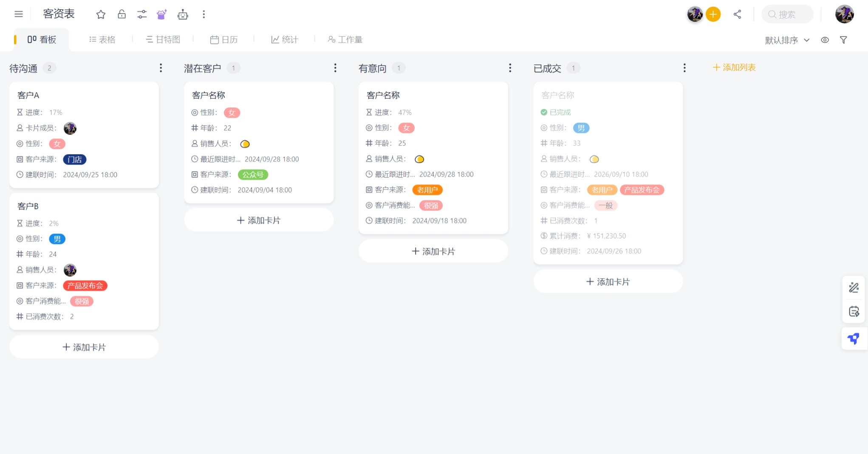Click the 客户名称 title in 潜在客户 card

pos(209,95)
